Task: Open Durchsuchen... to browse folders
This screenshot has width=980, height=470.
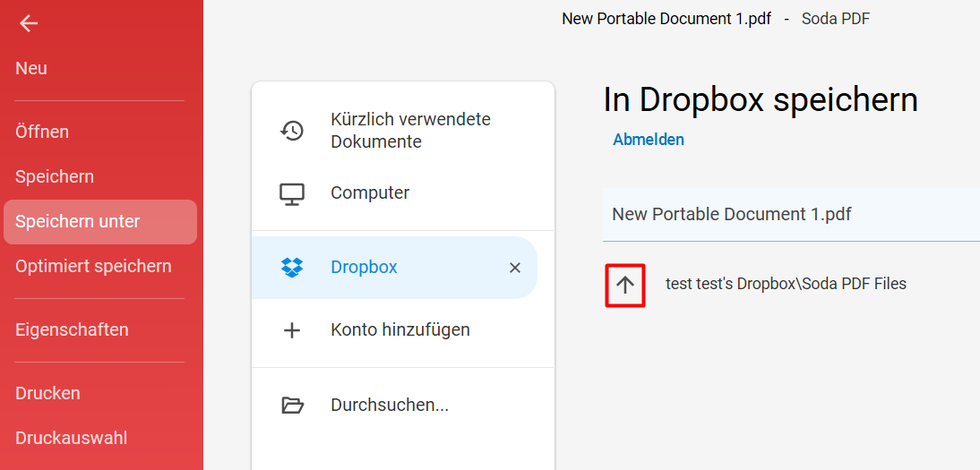Action: click(390, 405)
